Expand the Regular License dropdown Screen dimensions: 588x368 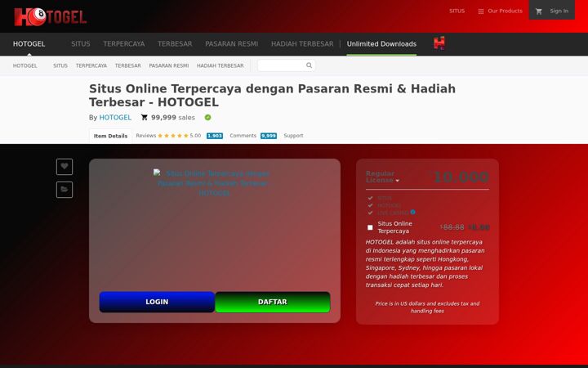[x=382, y=177]
